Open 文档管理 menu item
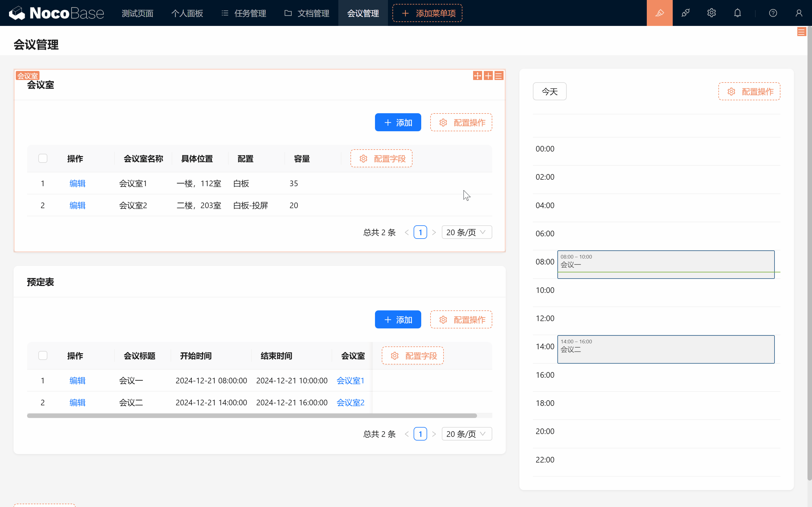This screenshot has height=507, width=812. coord(307,13)
